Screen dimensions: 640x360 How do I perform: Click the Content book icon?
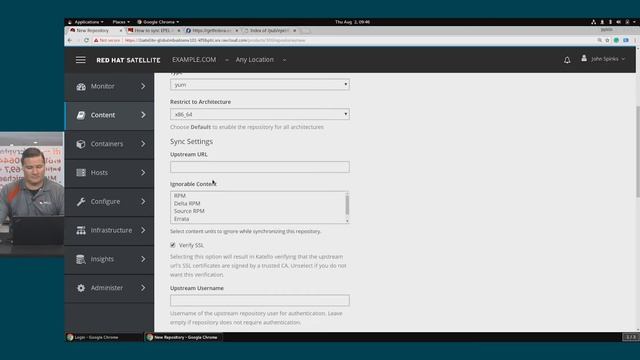(81, 115)
